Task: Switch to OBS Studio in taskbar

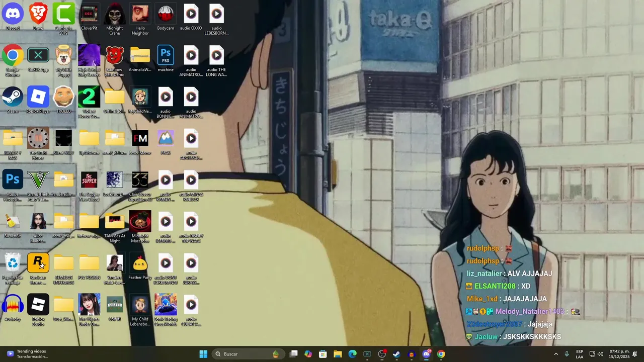Action: [382, 354]
